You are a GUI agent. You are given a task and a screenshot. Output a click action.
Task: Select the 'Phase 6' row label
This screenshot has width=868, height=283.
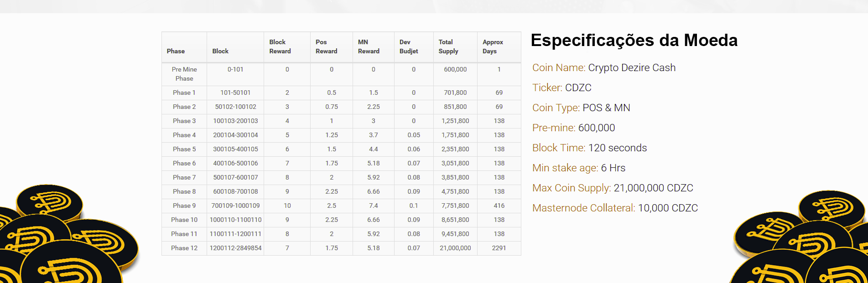pyautogui.click(x=184, y=163)
